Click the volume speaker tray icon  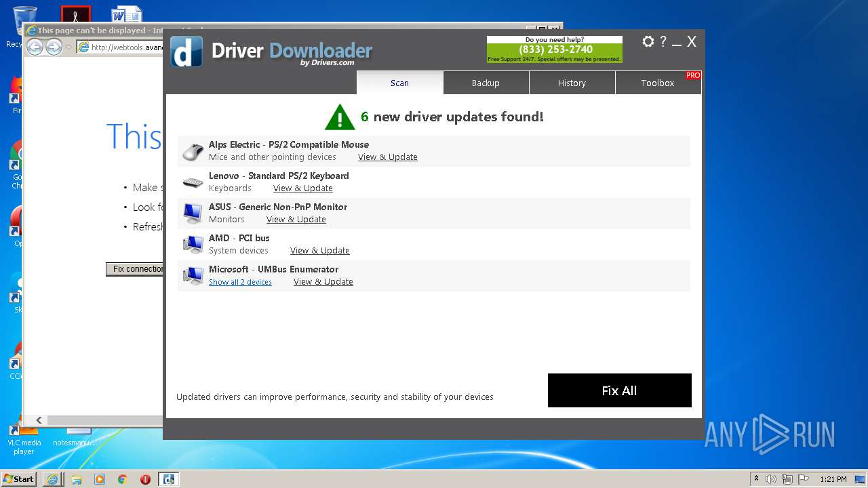[771, 479]
